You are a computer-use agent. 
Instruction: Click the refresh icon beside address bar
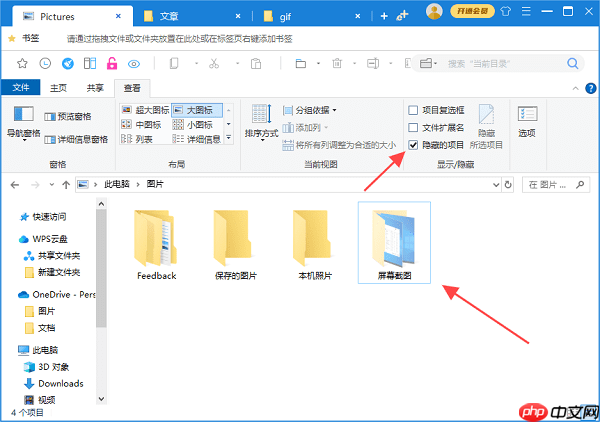(508, 185)
